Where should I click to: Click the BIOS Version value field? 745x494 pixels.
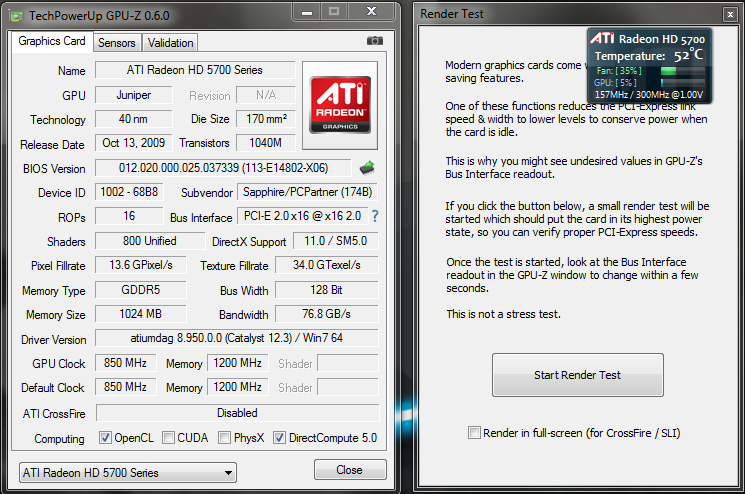pyautogui.click(x=223, y=168)
